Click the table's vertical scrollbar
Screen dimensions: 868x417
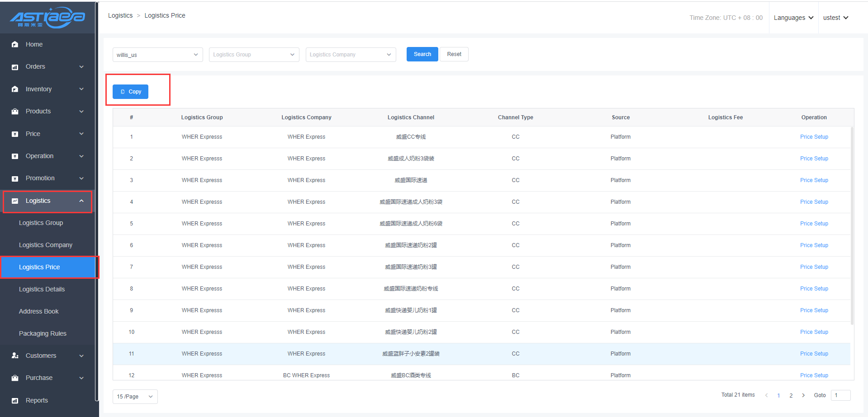pyautogui.click(x=852, y=226)
